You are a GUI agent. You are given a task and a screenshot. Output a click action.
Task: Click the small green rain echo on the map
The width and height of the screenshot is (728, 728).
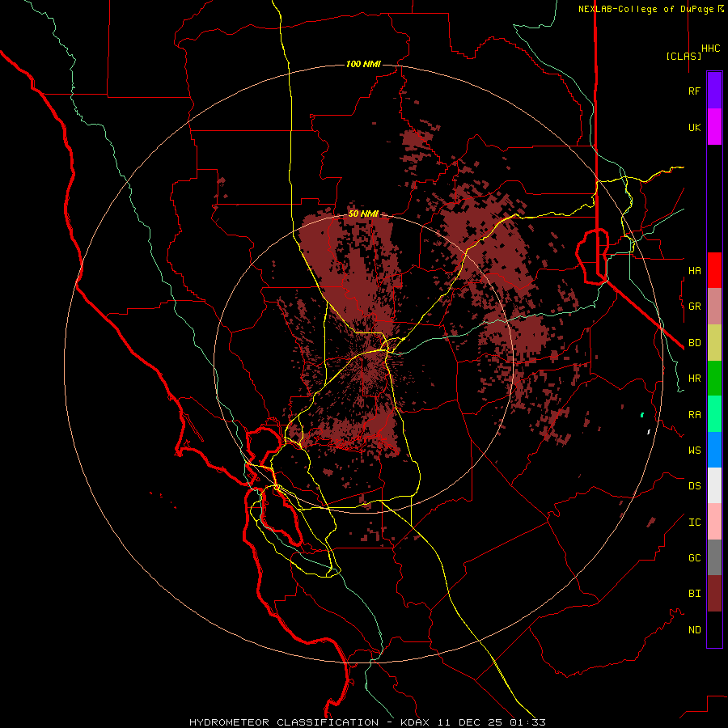(x=642, y=415)
